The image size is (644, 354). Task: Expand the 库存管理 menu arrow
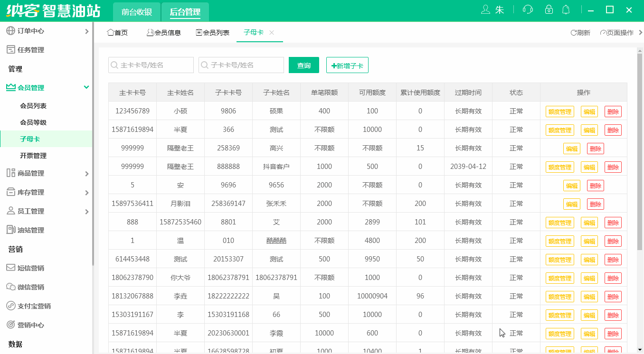click(86, 192)
